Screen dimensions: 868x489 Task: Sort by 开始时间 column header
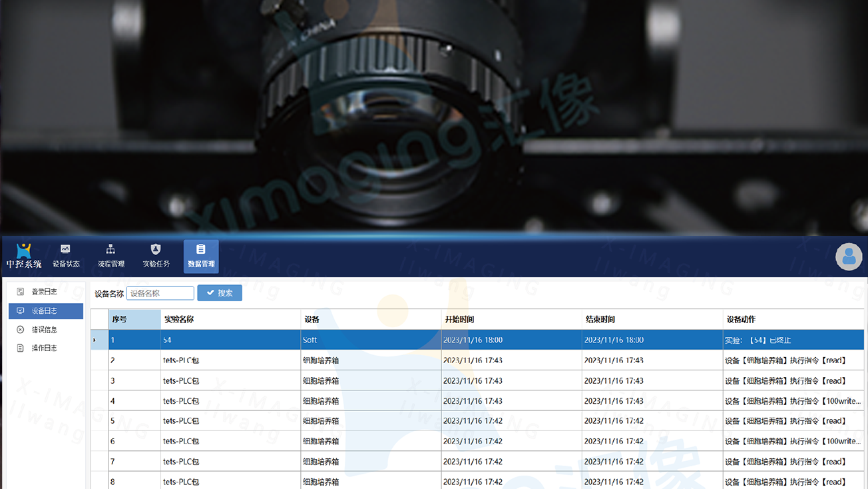pyautogui.click(x=511, y=320)
